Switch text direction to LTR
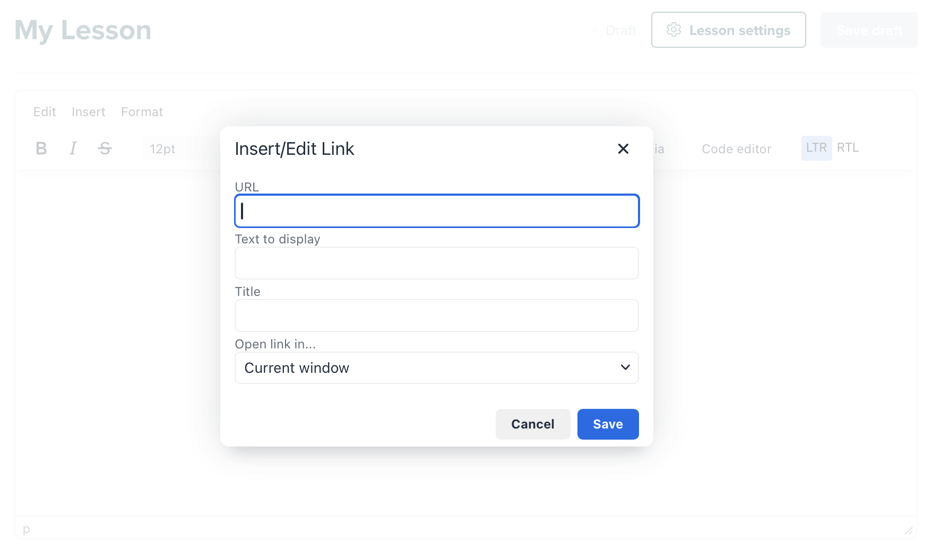The image size is (932, 560). [x=816, y=148]
